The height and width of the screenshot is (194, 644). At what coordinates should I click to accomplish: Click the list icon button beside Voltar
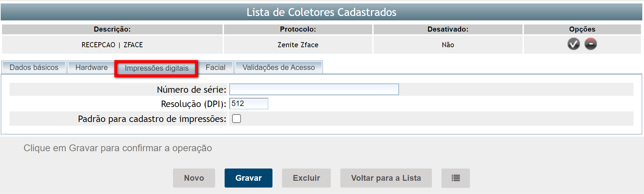coord(455,178)
